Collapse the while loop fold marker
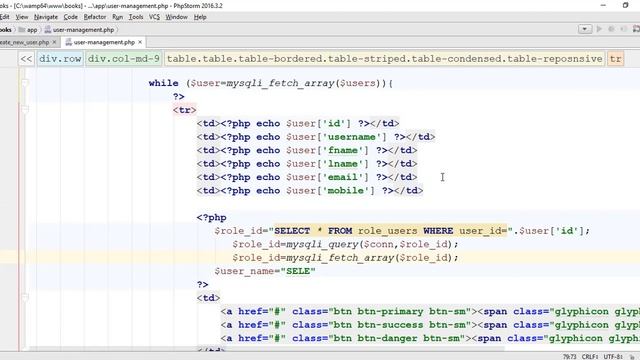The image size is (640, 360). click(x=25, y=83)
